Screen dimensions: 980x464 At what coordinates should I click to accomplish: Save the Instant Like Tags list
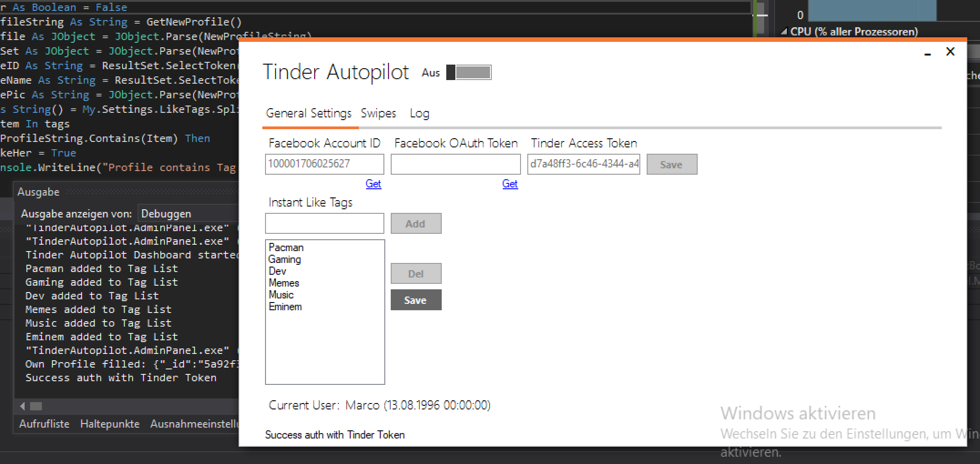[416, 300]
